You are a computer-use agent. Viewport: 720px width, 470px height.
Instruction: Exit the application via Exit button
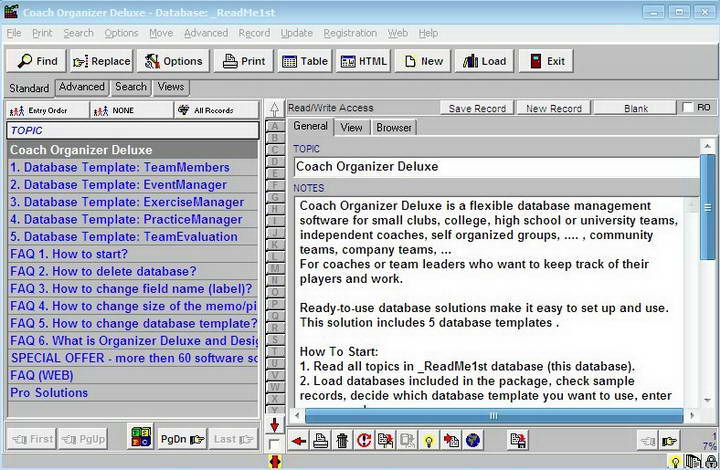pos(546,61)
